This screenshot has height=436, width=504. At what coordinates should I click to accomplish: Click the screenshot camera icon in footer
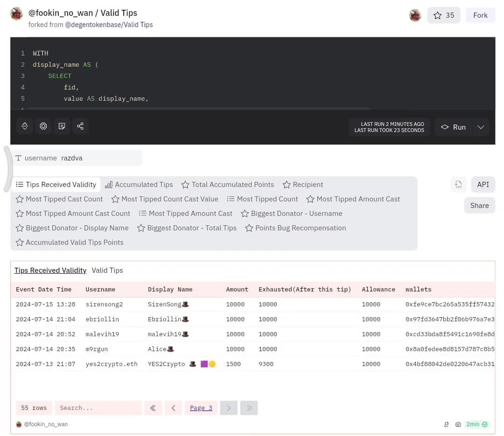(x=458, y=424)
